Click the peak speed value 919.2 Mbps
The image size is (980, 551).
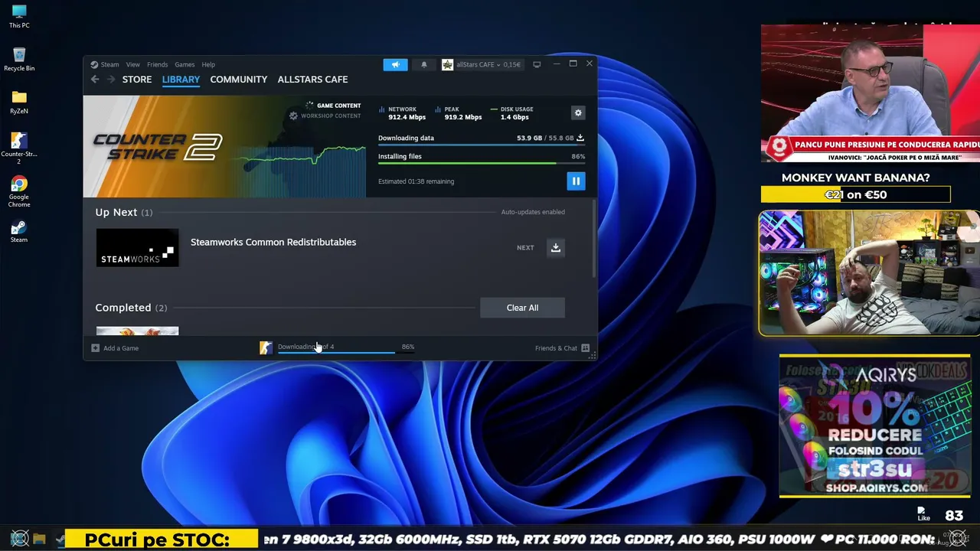[x=463, y=117]
